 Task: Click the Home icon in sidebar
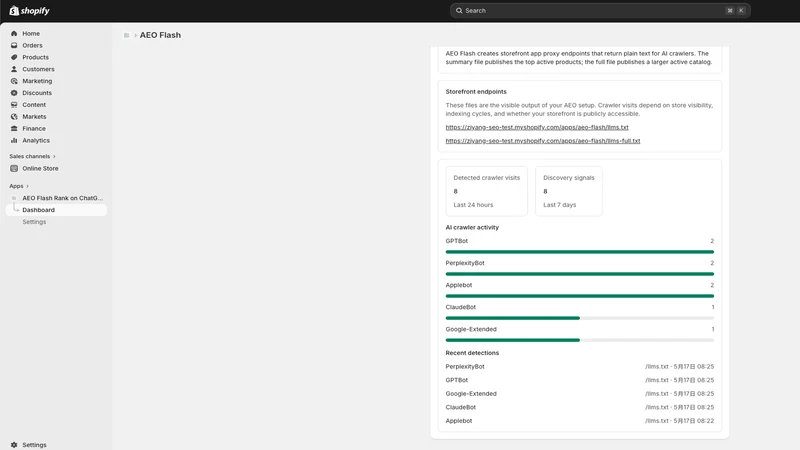tap(14, 34)
